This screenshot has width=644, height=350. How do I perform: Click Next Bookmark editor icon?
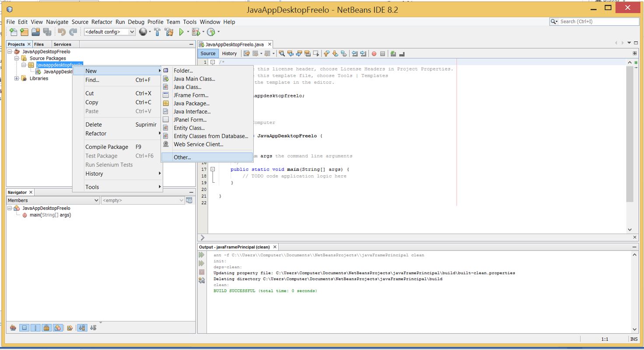335,53
